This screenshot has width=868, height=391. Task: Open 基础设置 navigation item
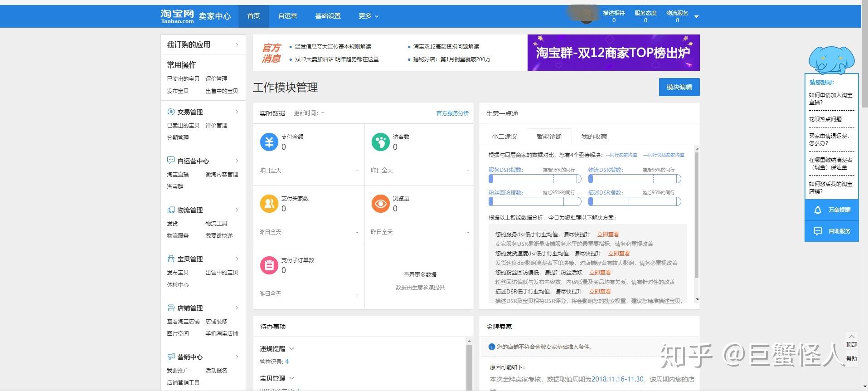(x=328, y=16)
